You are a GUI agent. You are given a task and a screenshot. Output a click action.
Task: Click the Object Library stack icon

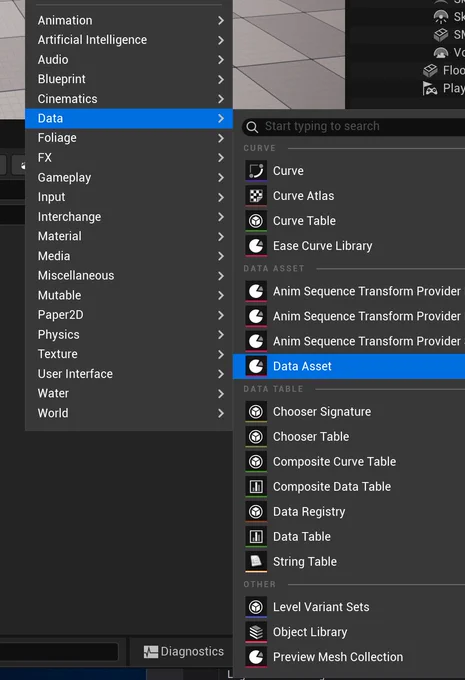(x=256, y=632)
